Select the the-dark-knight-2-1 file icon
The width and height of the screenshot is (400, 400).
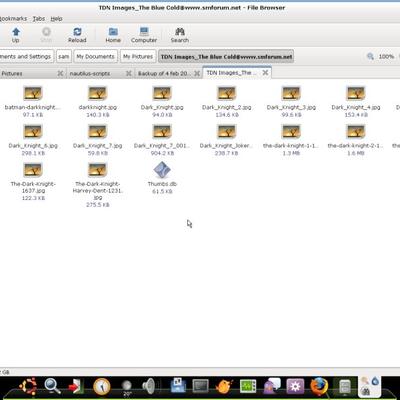click(356, 132)
